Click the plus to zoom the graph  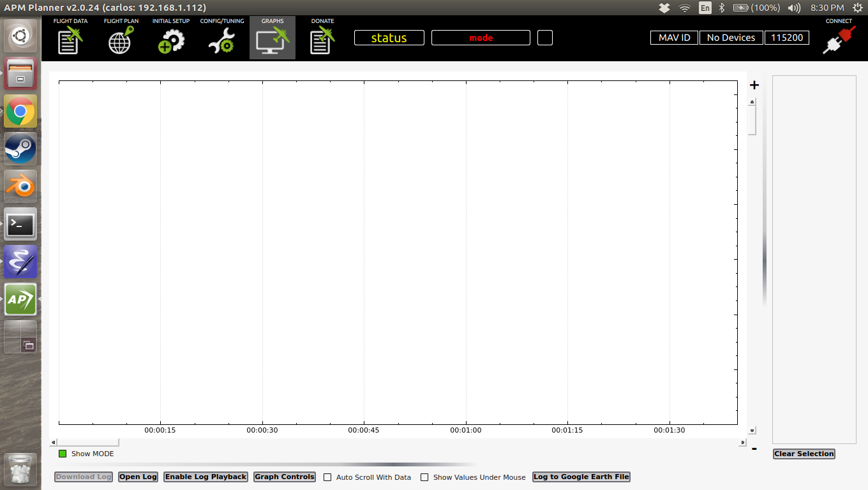point(754,84)
